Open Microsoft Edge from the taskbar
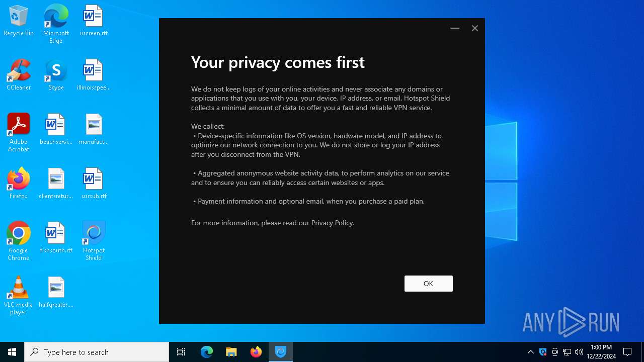Viewport: 644px width, 362px height. (207, 352)
